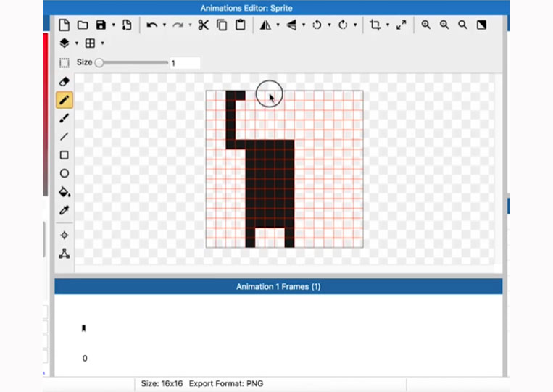Select the Line tool
Image resolution: width=553 pixels, height=392 pixels.
click(65, 136)
